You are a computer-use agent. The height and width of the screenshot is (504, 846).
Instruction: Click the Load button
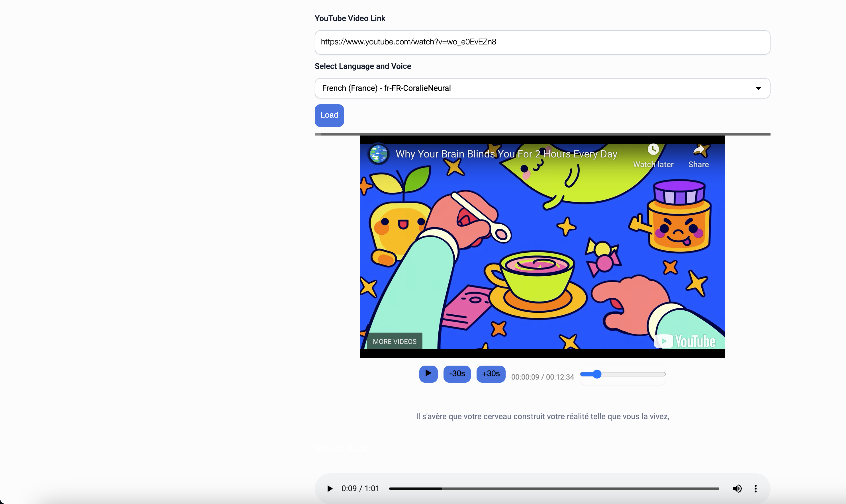click(x=328, y=115)
